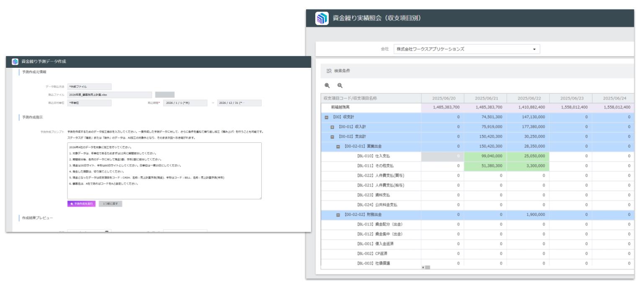The height and width of the screenshot is (288, 644).
Task: Click the gray cell in the 仕入支払 row under 2025/06/20
Action: coord(442,156)
